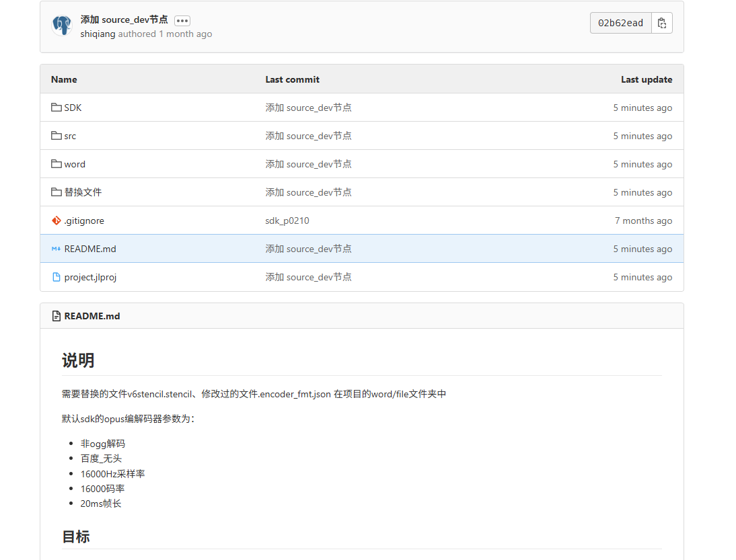Open last commit message for 替换文件 row
The width and height of the screenshot is (736, 560).
[x=308, y=192]
